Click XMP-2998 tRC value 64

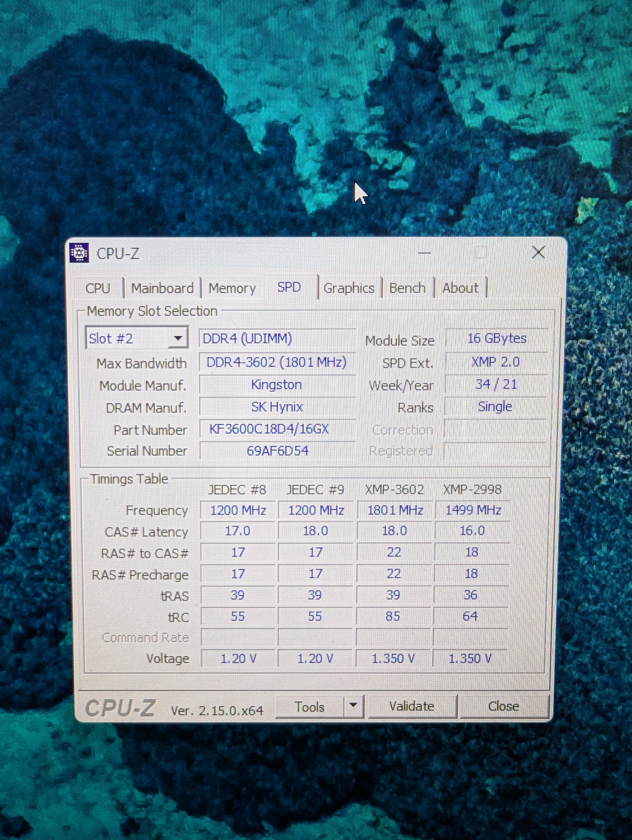[470, 616]
